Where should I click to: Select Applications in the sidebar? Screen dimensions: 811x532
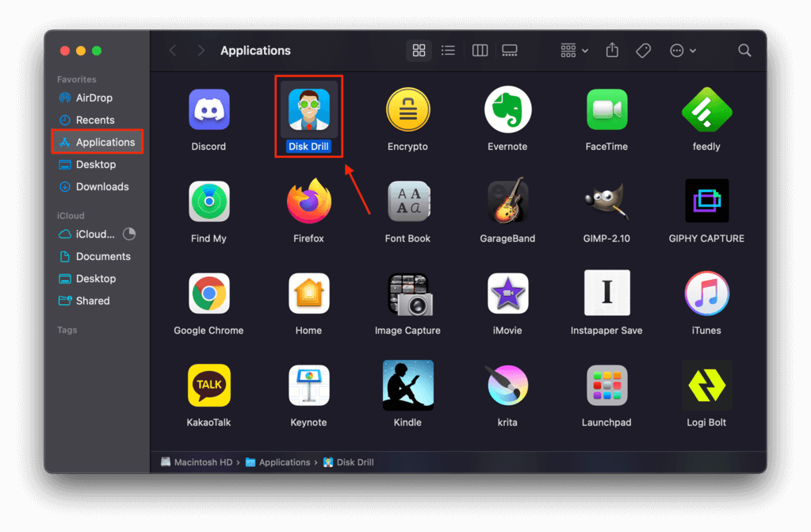pyautogui.click(x=98, y=142)
